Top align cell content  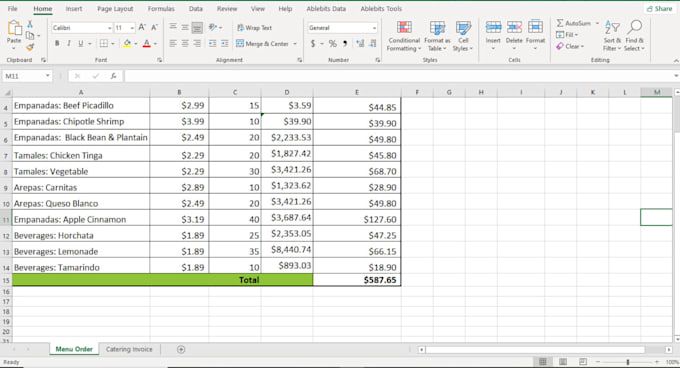point(173,27)
